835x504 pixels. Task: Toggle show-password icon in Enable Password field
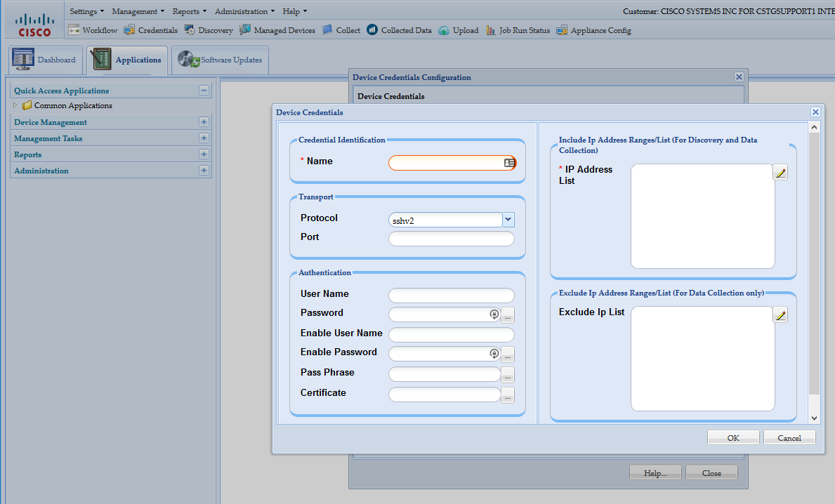(494, 354)
